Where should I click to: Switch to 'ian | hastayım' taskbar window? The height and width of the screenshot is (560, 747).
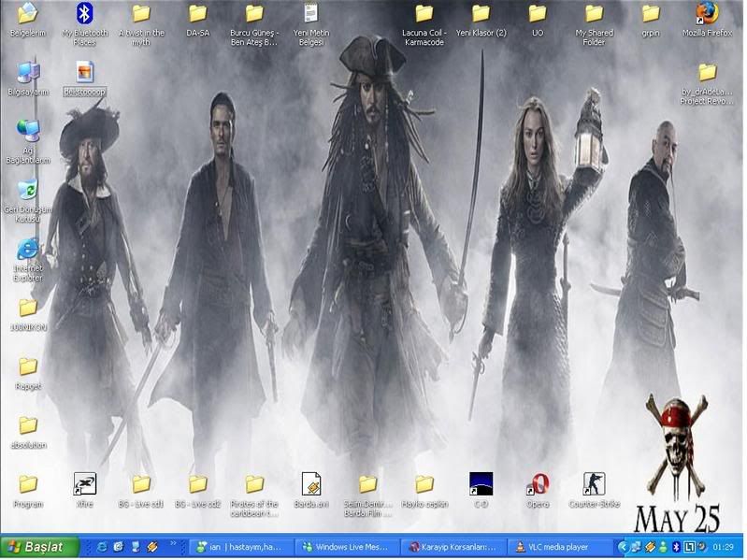point(240,547)
